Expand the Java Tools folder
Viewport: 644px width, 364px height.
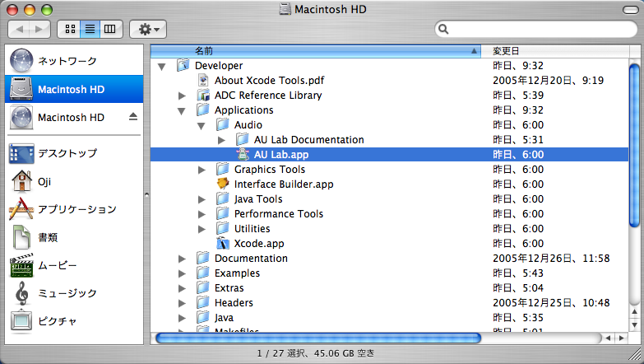[x=202, y=199]
